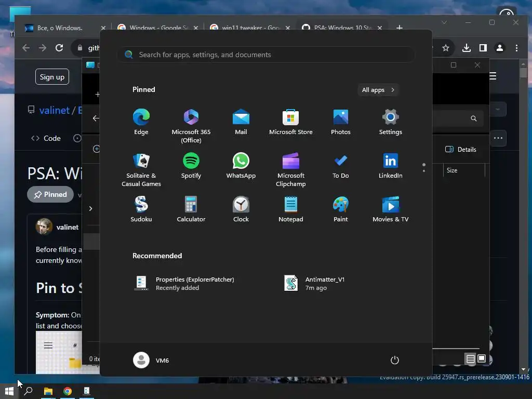
Task: Open Chrome downloads
Action: click(x=467, y=48)
